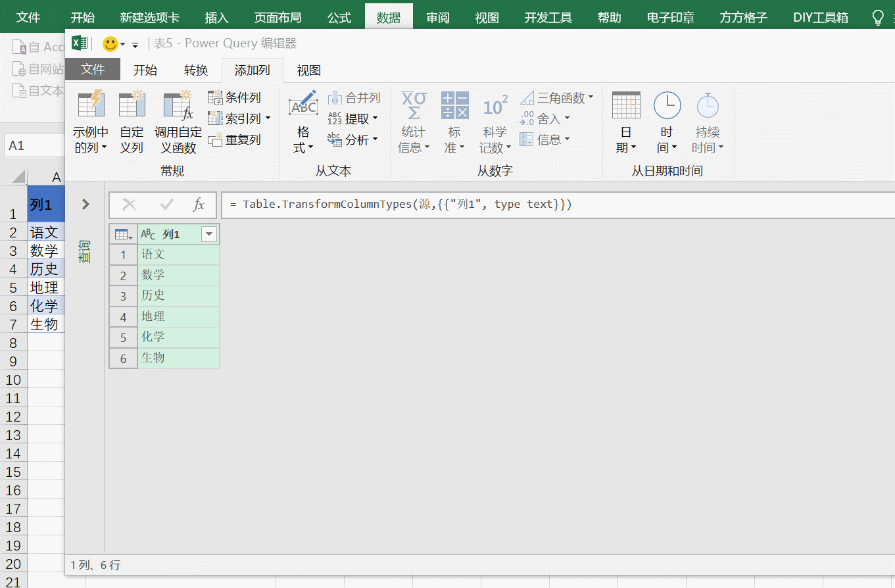Open Information (信息) option

click(x=544, y=139)
